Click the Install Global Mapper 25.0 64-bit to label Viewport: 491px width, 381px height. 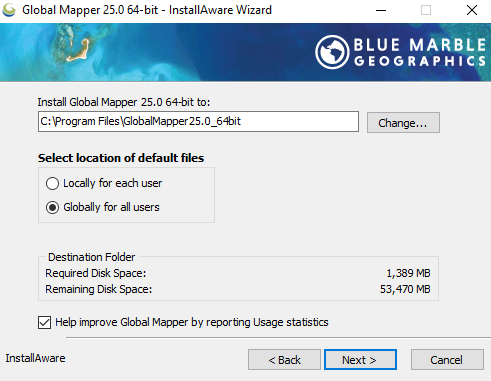pyautogui.click(x=124, y=102)
